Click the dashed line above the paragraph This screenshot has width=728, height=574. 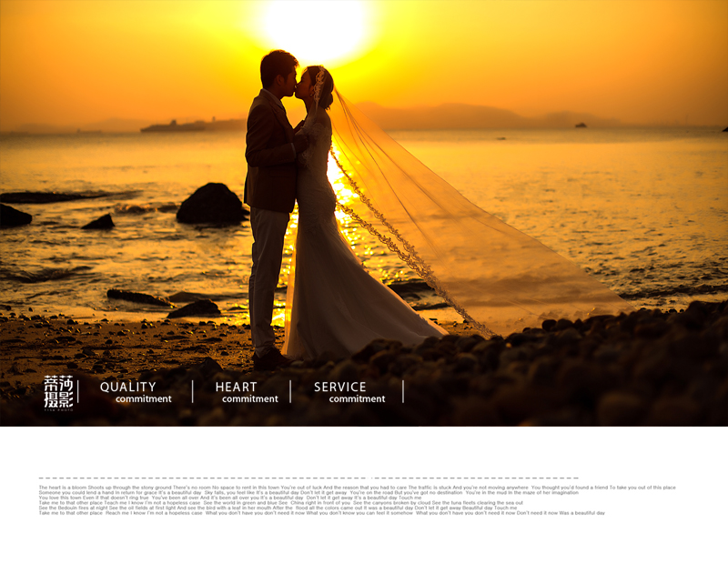pyautogui.click(x=309, y=478)
